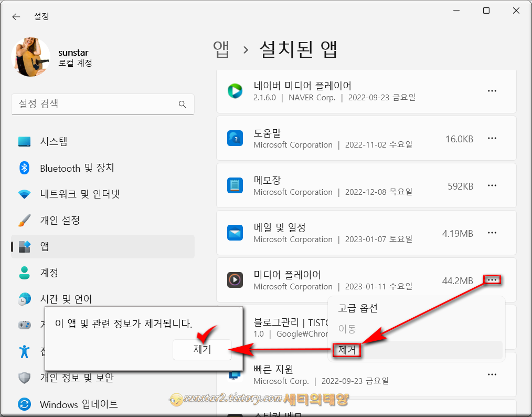Click the 앱 breadcrumb link

(x=221, y=49)
